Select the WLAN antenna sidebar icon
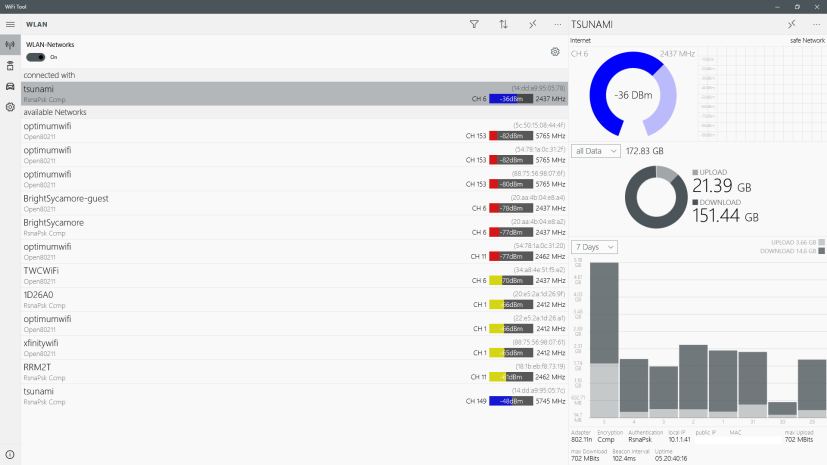This screenshot has width=827, height=465. click(x=10, y=45)
